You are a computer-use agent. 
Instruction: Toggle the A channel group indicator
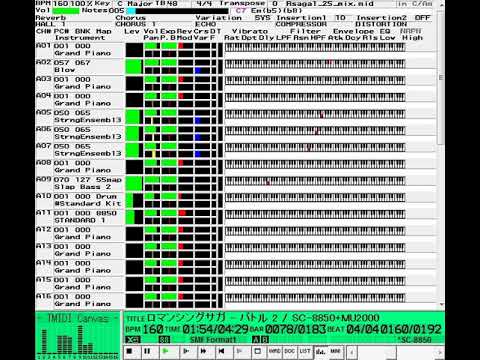coord(256,340)
